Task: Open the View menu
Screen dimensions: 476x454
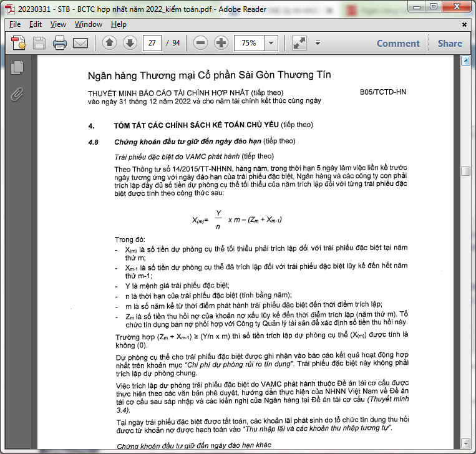Action: 58,24
